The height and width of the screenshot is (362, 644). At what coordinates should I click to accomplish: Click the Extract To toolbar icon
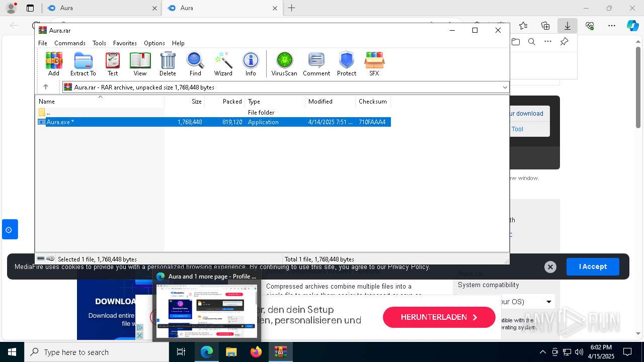[x=83, y=64]
